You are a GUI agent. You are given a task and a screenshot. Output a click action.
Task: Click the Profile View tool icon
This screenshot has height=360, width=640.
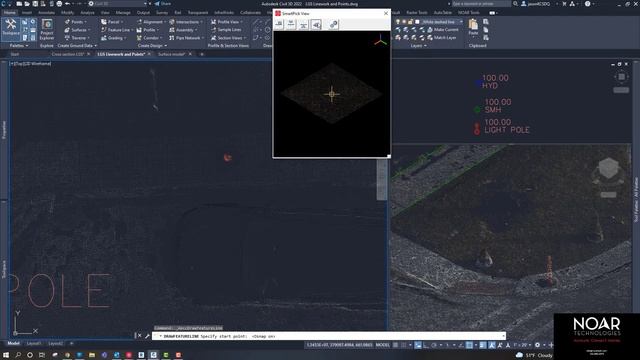(x=213, y=22)
